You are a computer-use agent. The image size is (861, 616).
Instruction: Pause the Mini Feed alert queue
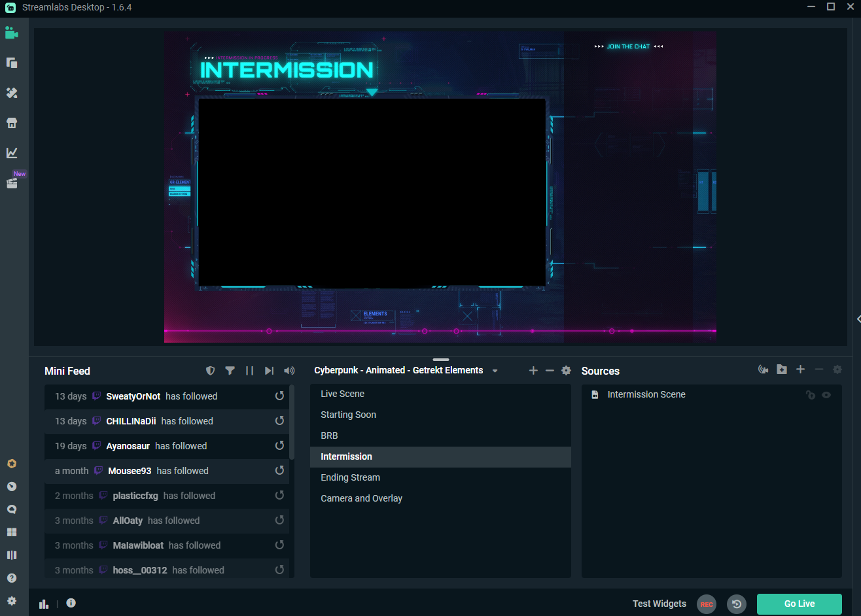point(249,371)
